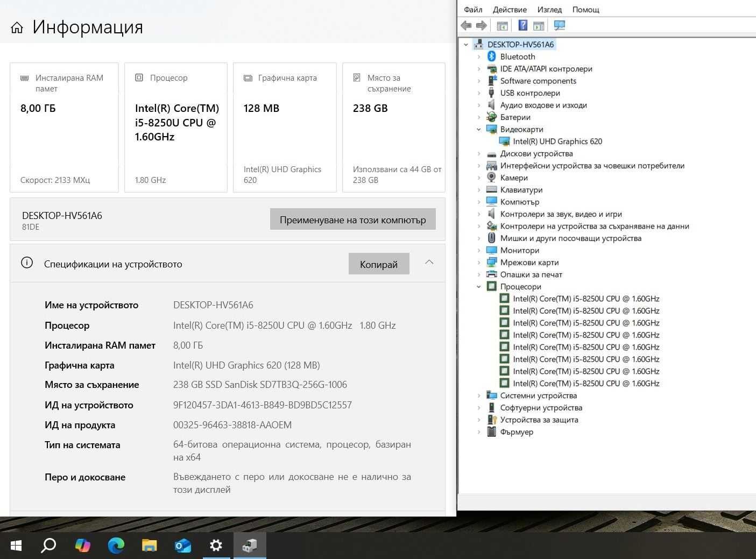Open the Файл menu
The width and height of the screenshot is (756, 559).
click(473, 10)
